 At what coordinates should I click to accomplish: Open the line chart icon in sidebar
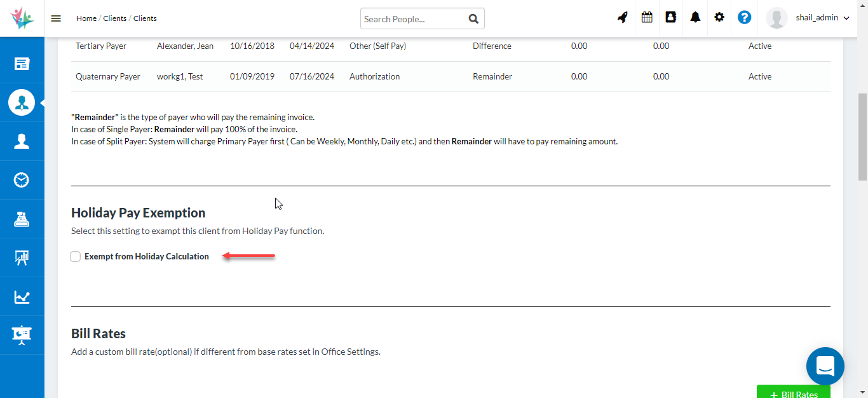[22, 297]
